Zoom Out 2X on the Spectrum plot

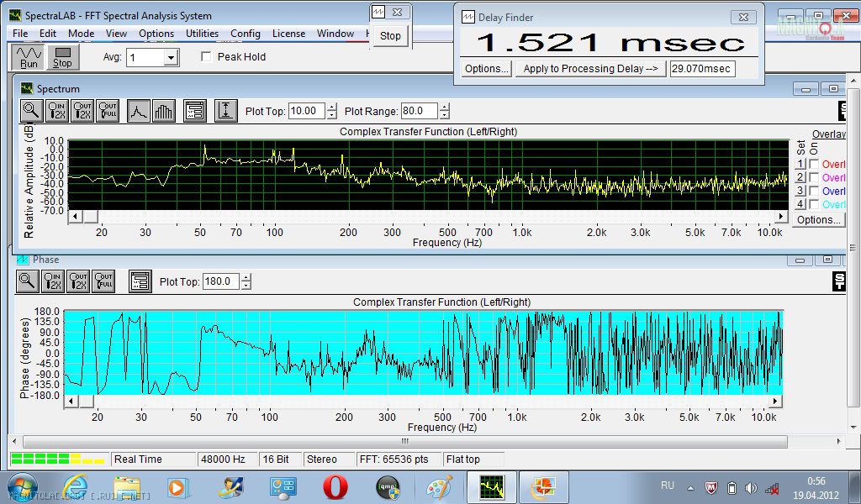point(82,111)
